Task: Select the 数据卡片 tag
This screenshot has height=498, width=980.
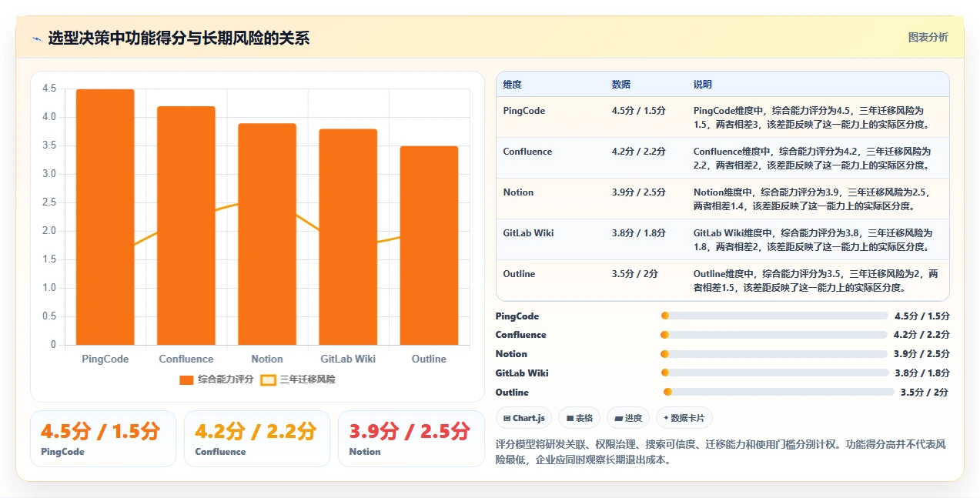Action: [x=684, y=418]
